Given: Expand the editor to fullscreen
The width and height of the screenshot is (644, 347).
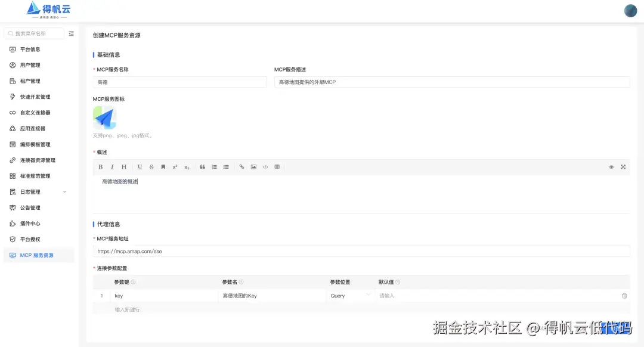Looking at the screenshot, I should point(623,167).
